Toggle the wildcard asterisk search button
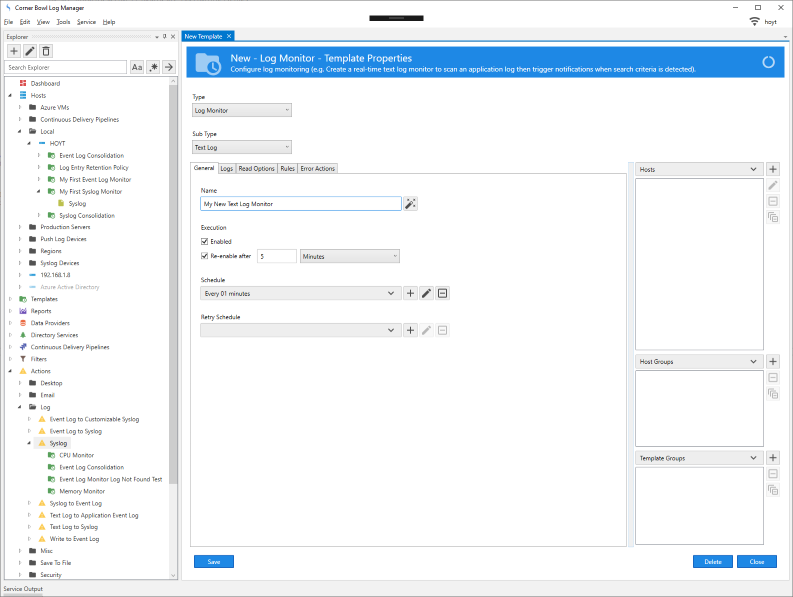 click(153, 67)
